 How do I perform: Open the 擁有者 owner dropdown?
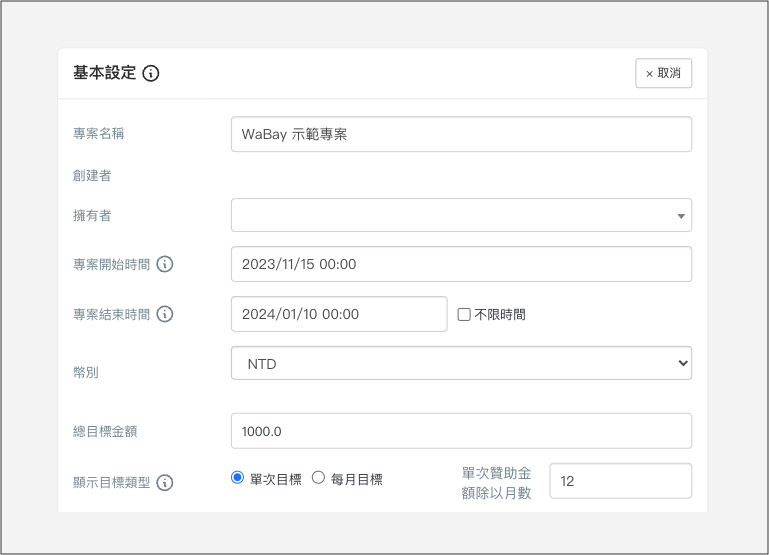[461, 215]
